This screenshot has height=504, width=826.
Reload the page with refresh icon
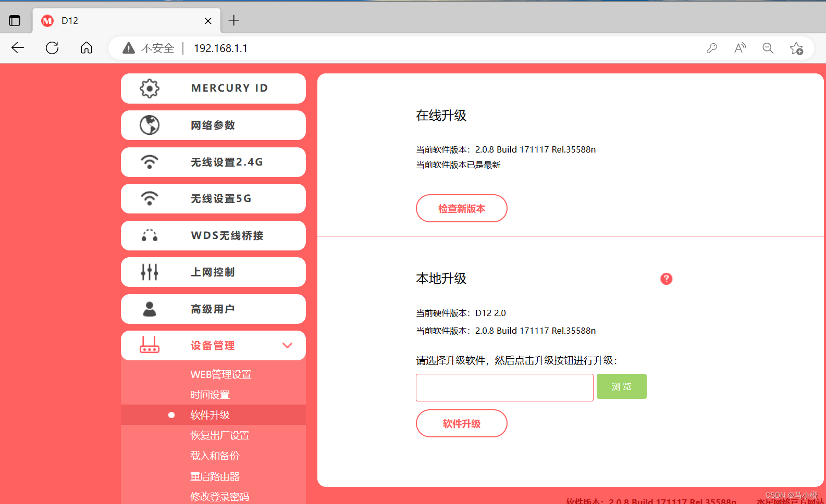(52, 48)
